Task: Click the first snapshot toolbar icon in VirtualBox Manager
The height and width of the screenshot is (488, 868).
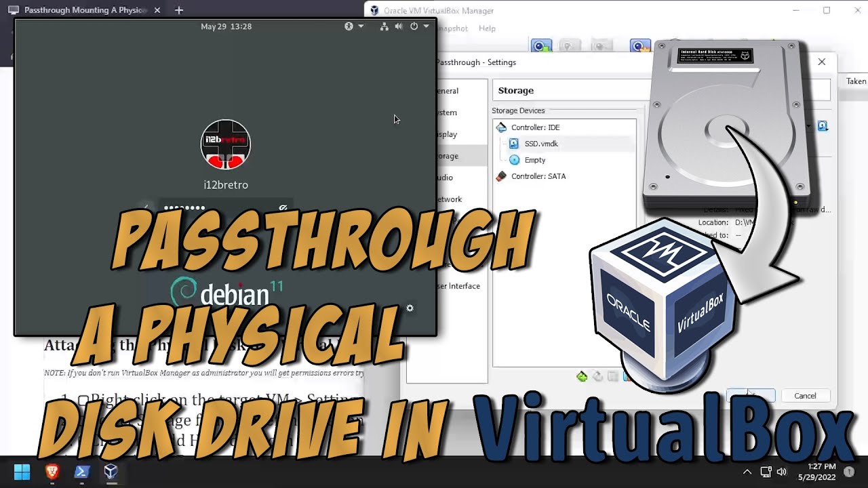Action: pyautogui.click(x=541, y=46)
